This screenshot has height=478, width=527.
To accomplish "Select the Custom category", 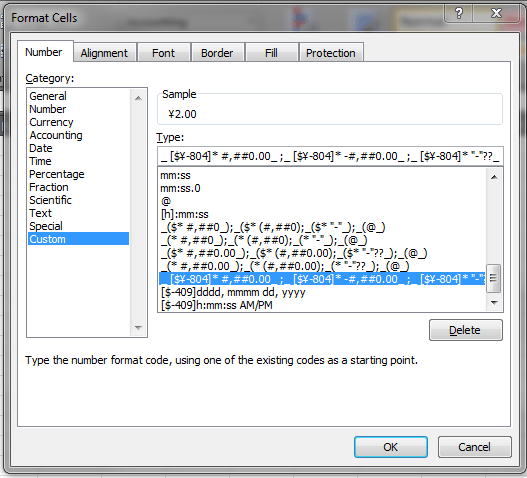I will 78,239.
